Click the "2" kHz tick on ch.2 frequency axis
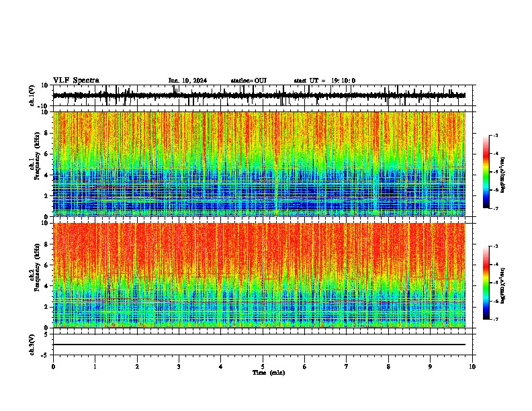The image size is (532, 411). pyautogui.click(x=47, y=307)
